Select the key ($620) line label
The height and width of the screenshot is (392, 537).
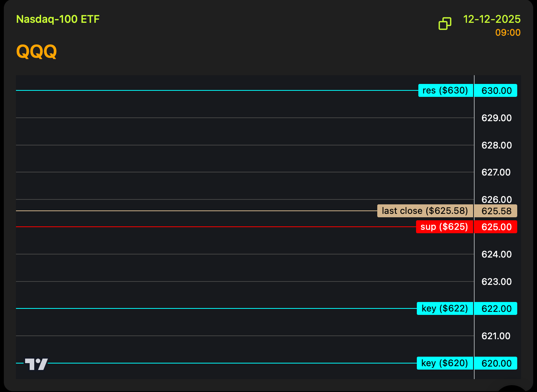(445, 363)
